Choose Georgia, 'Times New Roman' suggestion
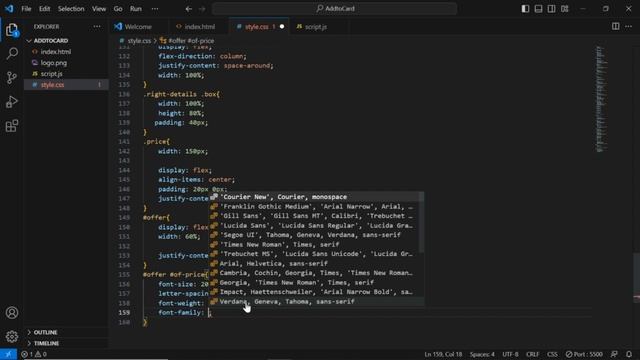The image size is (640, 360). (317, 282)
